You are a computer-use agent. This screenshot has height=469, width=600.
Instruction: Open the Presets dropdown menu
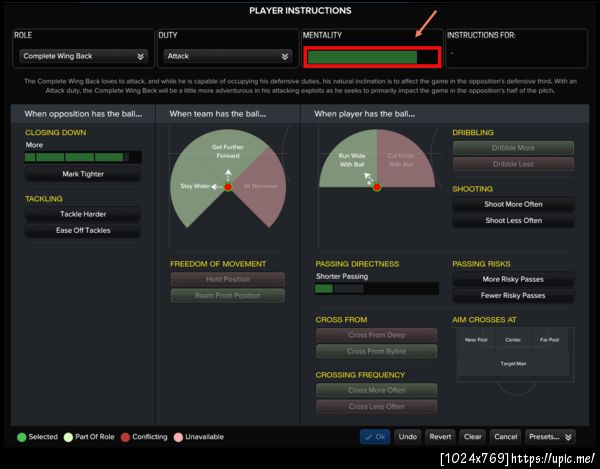tap(550, 437)
